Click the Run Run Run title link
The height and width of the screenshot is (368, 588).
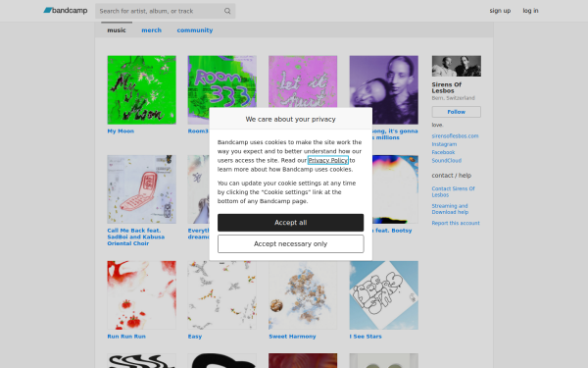pos(126,337)
